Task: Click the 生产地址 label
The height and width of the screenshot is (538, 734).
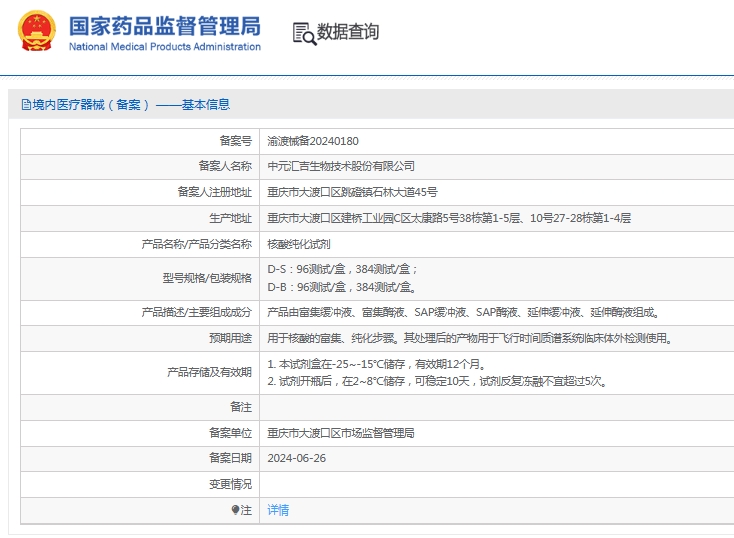Action: 231,218
